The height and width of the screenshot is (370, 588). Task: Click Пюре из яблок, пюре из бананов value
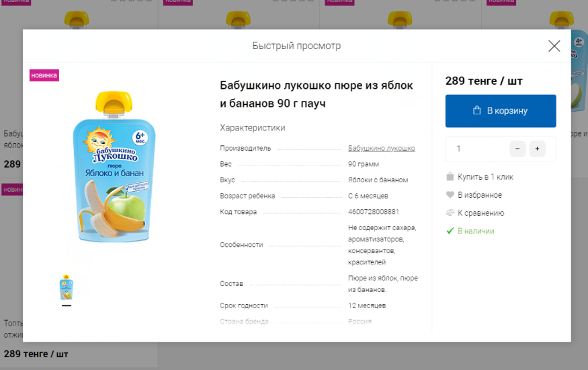pyautogui.click(x=383, y=284)
